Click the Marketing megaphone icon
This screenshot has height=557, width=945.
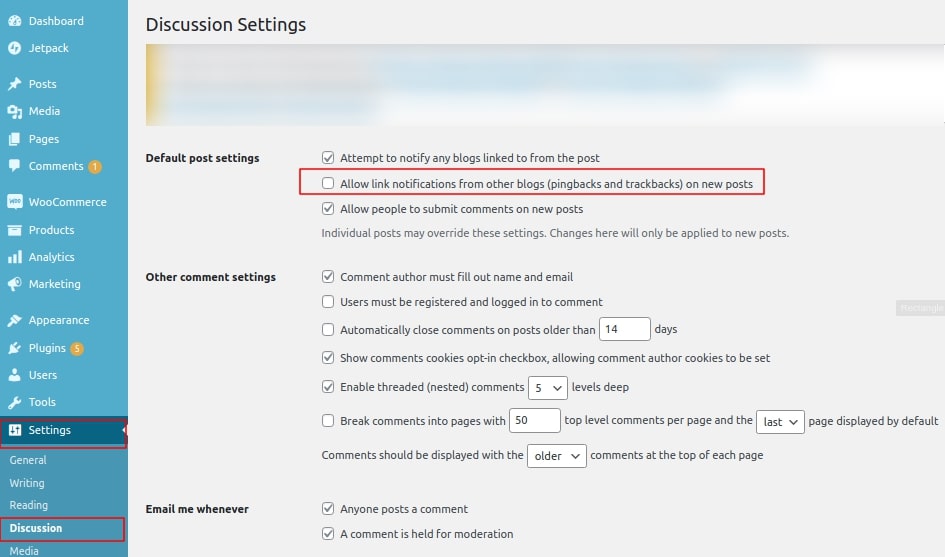14,284
